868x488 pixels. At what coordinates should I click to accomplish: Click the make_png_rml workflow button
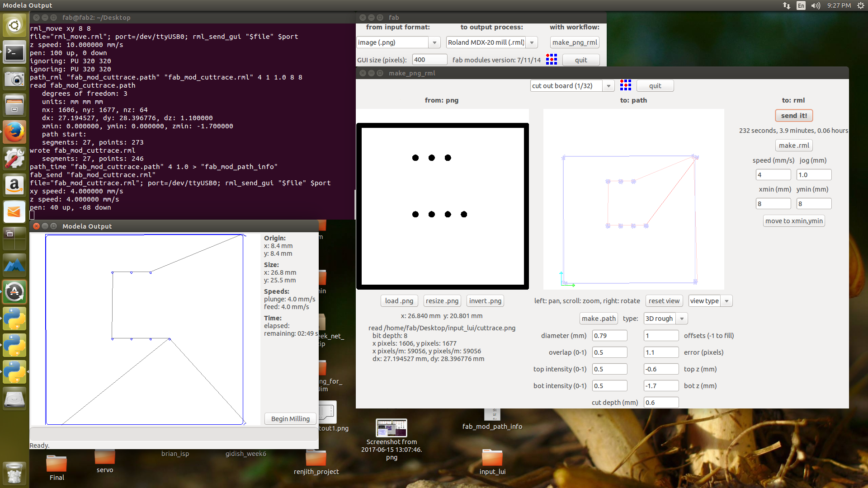pos(575,42)
